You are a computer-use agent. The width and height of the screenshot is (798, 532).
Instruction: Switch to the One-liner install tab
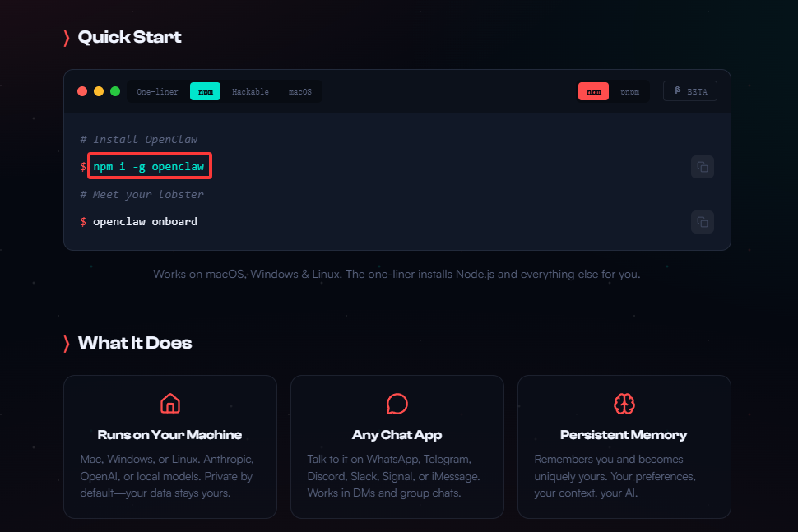[x=157, y=92]
